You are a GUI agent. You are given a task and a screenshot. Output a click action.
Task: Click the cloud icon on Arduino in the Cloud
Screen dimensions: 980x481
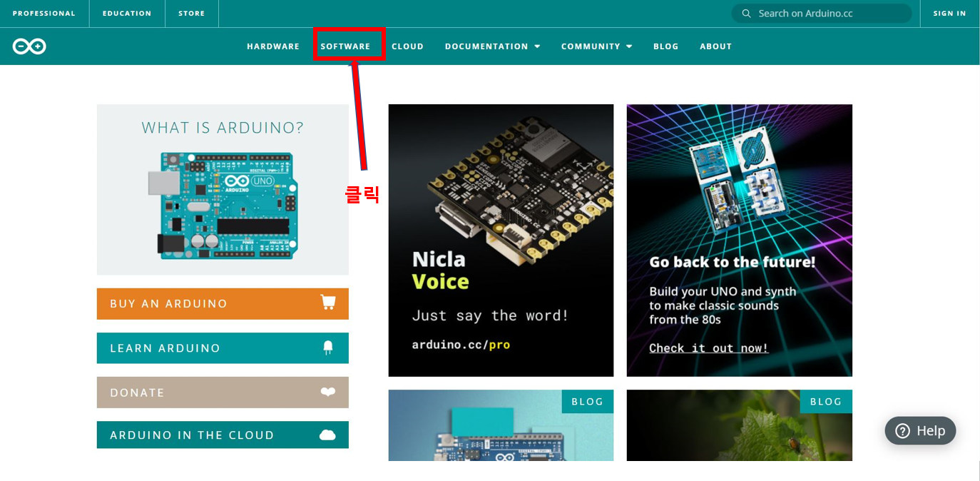coord(327,435)
